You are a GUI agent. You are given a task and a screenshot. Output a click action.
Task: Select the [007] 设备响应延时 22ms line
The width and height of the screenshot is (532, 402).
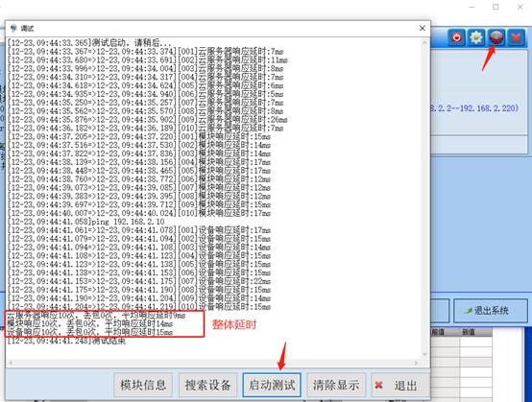click(139, 281)
